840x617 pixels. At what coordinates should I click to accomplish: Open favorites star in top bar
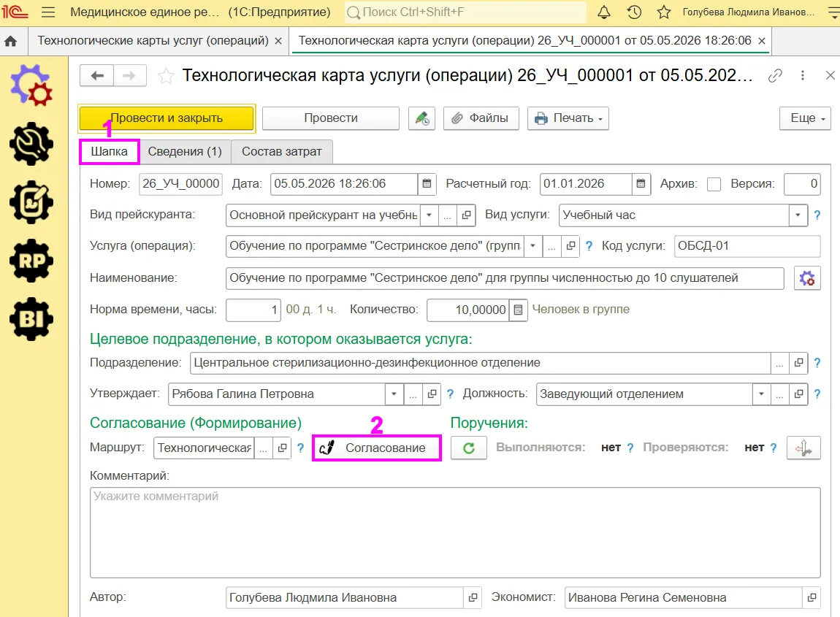[x=664, y=12]
